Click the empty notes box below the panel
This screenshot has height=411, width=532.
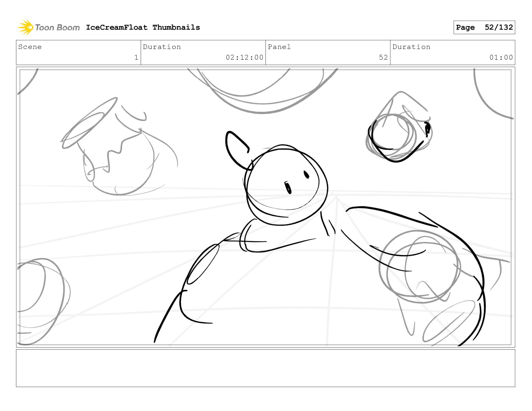coord(266,368)
